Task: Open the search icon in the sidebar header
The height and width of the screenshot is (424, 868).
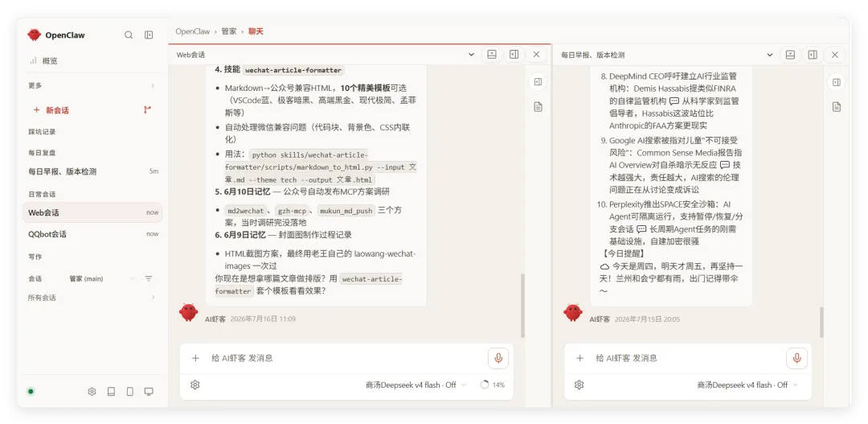Action: coord(129,35)
